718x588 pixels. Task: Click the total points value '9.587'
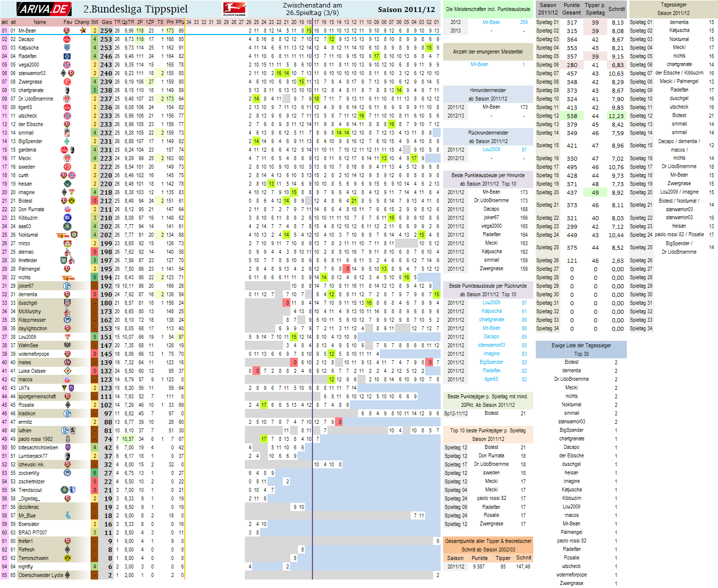coord(479,566)
